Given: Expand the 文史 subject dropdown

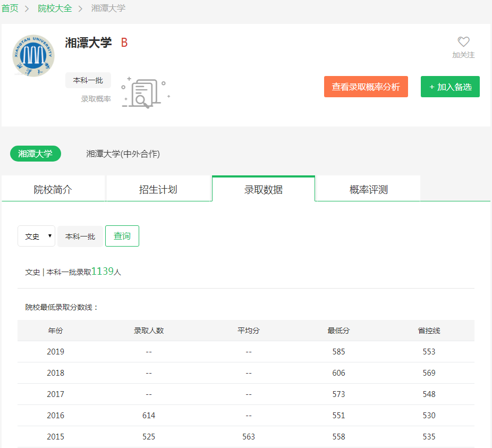Looking at the screenshot, I should point(37,236).
